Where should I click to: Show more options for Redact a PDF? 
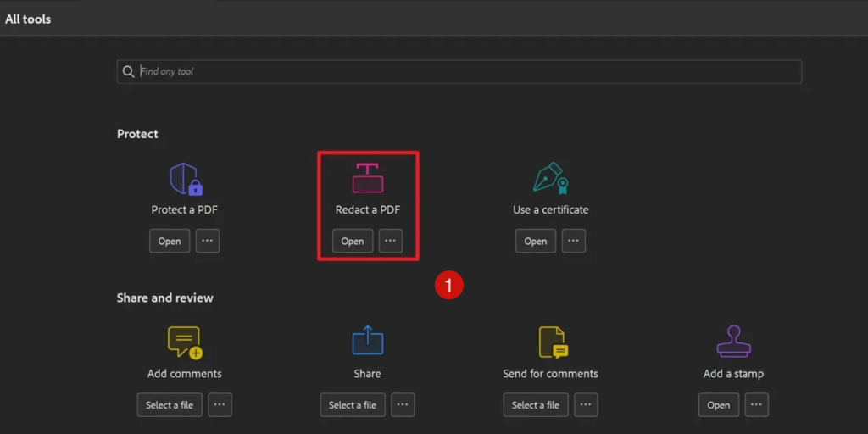pyautogui.click(x=391, y=241)
